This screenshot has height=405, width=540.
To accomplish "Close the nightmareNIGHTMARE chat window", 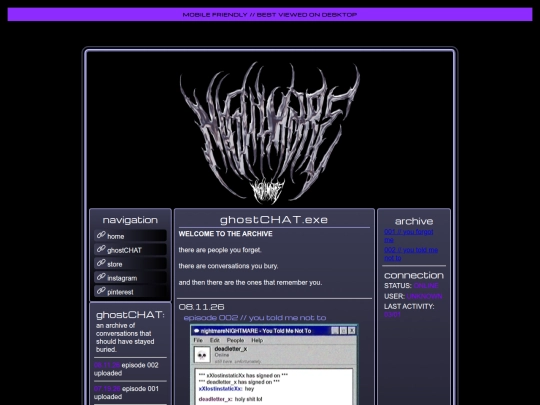I will (x=352, y=331).
